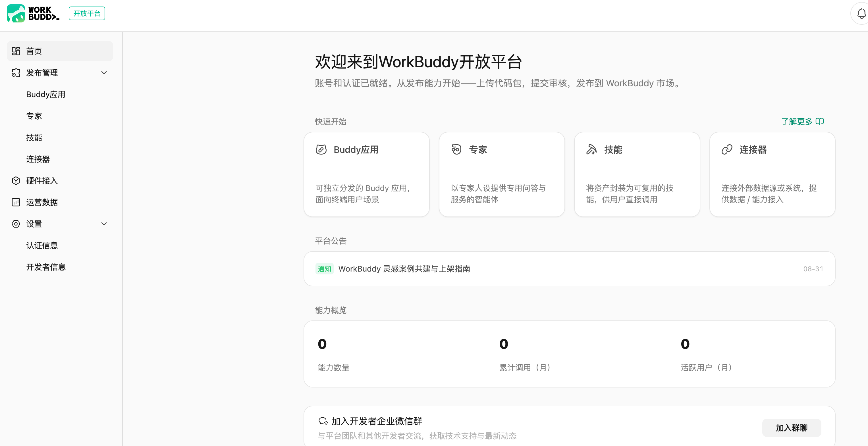Screen dimensions: 868x446
Task: Click the 连接器 link icon
Action: [727, 149]
